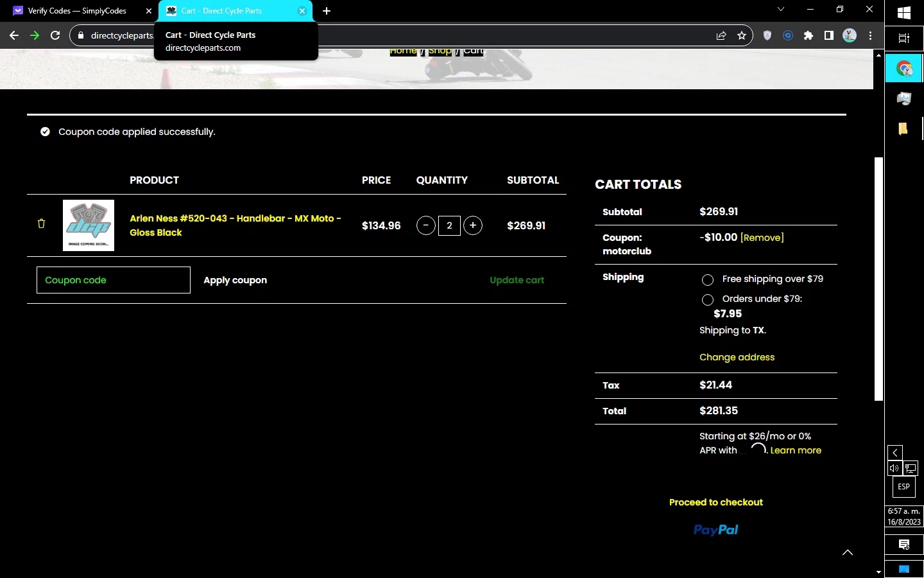Click the quantity field showing 2
Screen dimensions: 924x578
click(449, 225)
